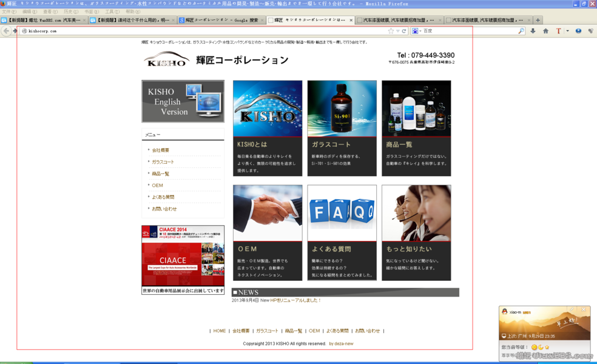Screen dimensions: 597x364
Task: Expand the dropdown arrow next to the T icon
Action: pyautogui.click(x=567, y=30)
